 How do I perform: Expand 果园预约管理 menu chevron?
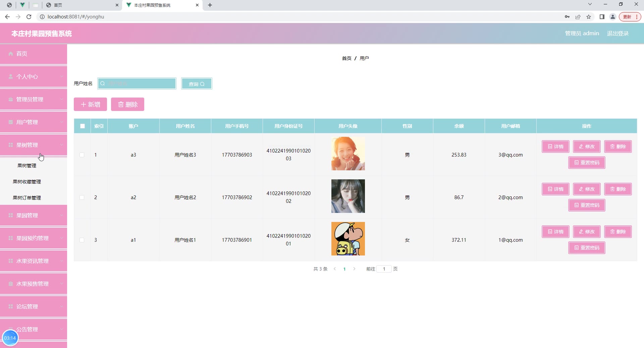click(62, 238)
